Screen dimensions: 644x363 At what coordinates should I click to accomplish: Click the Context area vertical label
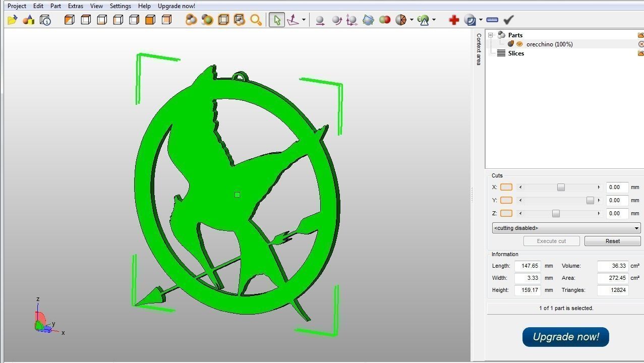[479, 49]
